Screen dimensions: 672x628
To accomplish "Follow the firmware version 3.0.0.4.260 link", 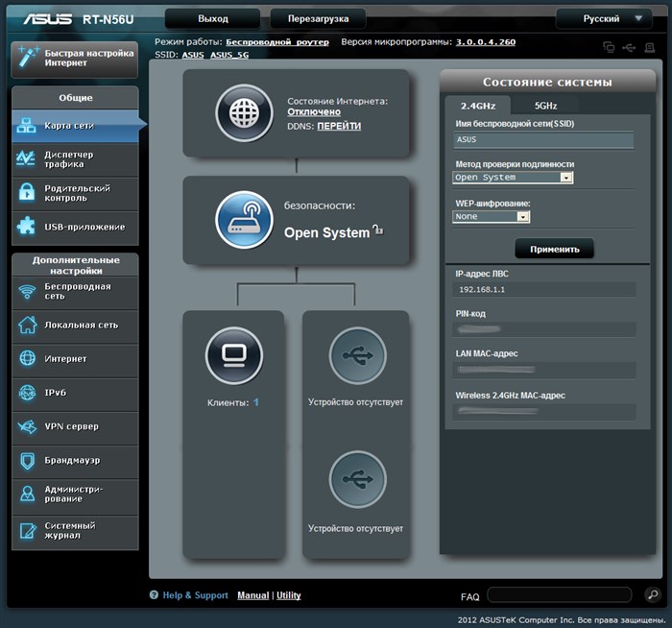I will coord(486,42).
